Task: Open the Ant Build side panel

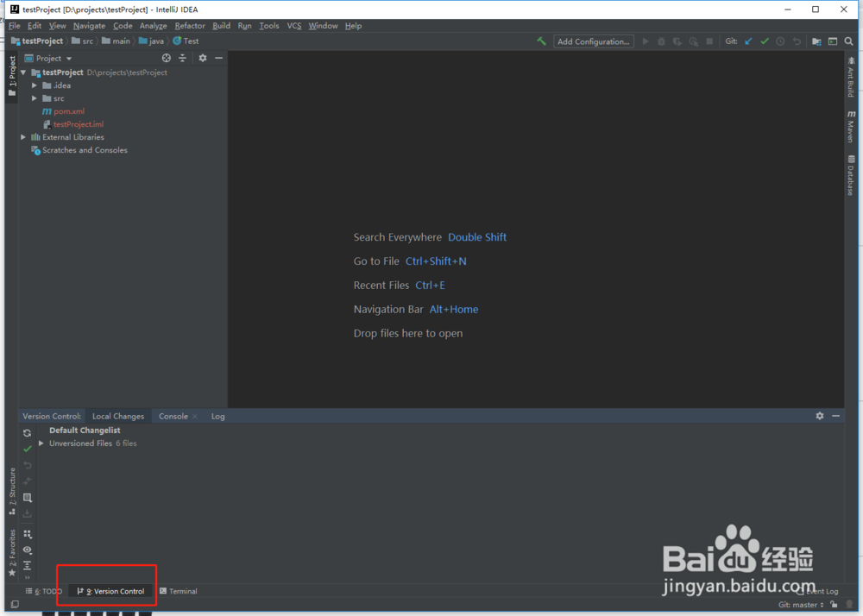Action: point(851,78)
